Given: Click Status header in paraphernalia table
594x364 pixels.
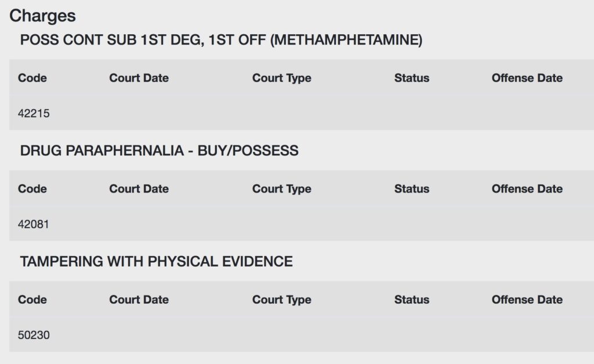Looking at the screenshot, I should pos(412,189).
